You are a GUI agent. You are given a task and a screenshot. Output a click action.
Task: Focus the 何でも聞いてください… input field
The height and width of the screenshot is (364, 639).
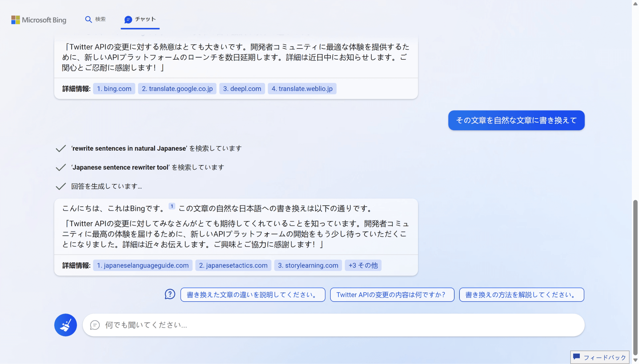tap(333, 325)
